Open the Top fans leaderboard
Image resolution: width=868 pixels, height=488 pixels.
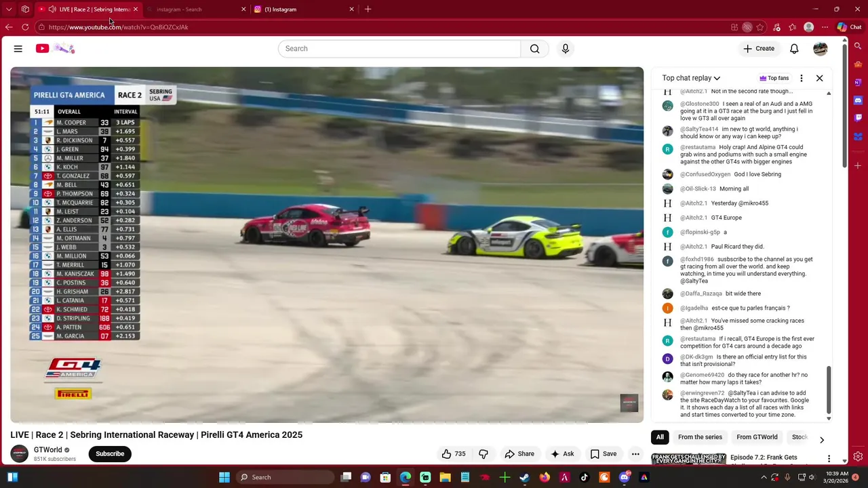(774, 78)
